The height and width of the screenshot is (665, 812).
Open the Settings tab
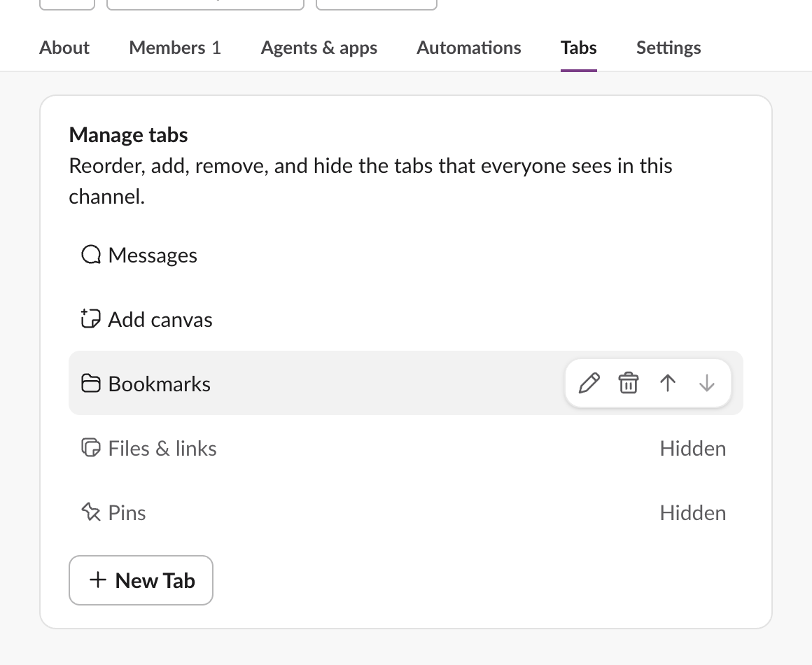click(x=668, y=48)
